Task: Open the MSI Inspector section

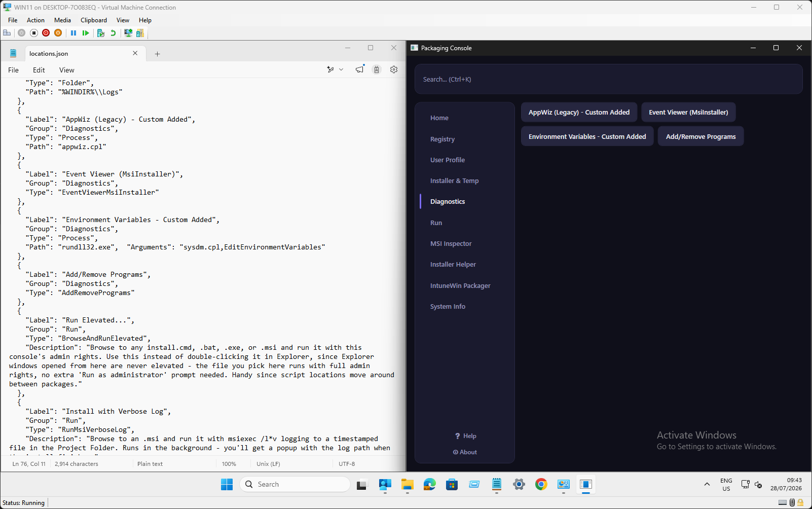Action: tap(451, 243)
